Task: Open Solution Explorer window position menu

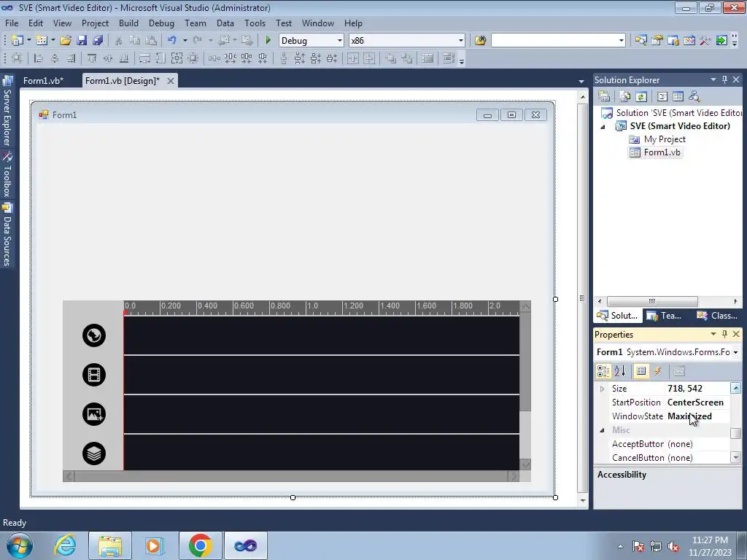Action: pos(713,79)
